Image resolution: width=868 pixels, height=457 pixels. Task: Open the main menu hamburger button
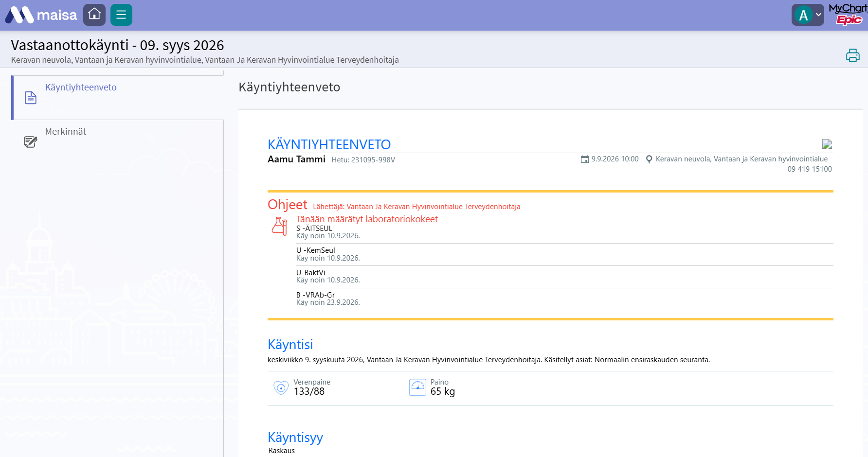(121, 15)
